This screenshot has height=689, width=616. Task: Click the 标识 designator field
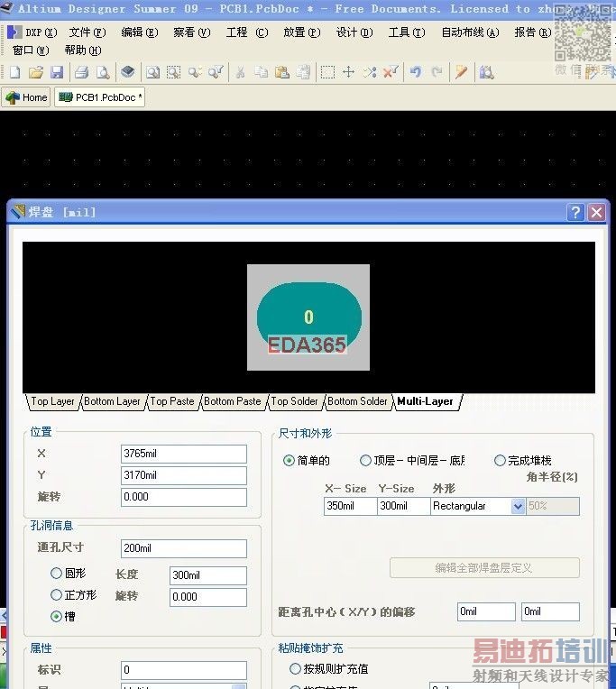pos(184,670)
